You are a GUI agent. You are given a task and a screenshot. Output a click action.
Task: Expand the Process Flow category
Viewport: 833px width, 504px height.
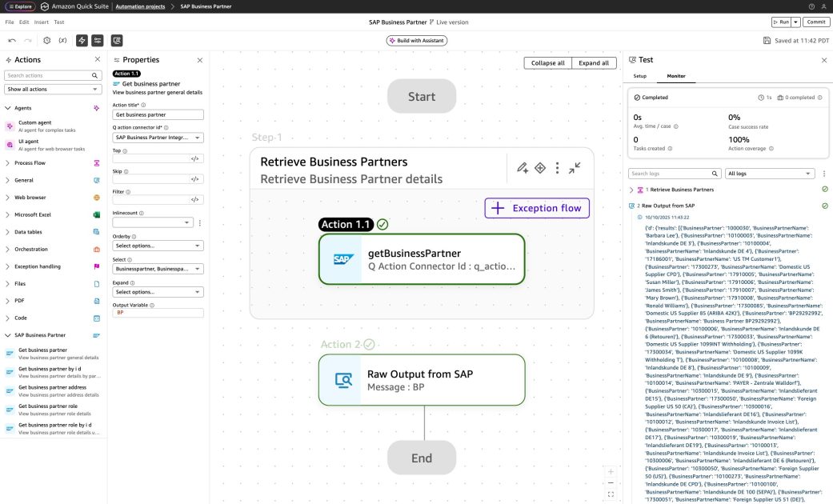(x=32, y=162)
